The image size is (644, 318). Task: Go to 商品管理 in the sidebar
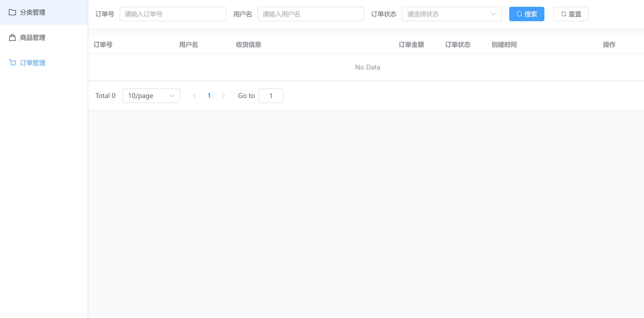(x=33, y=38)
